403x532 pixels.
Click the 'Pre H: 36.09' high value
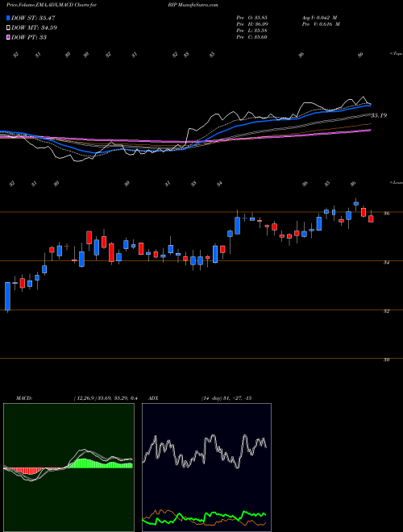[252, 24]
